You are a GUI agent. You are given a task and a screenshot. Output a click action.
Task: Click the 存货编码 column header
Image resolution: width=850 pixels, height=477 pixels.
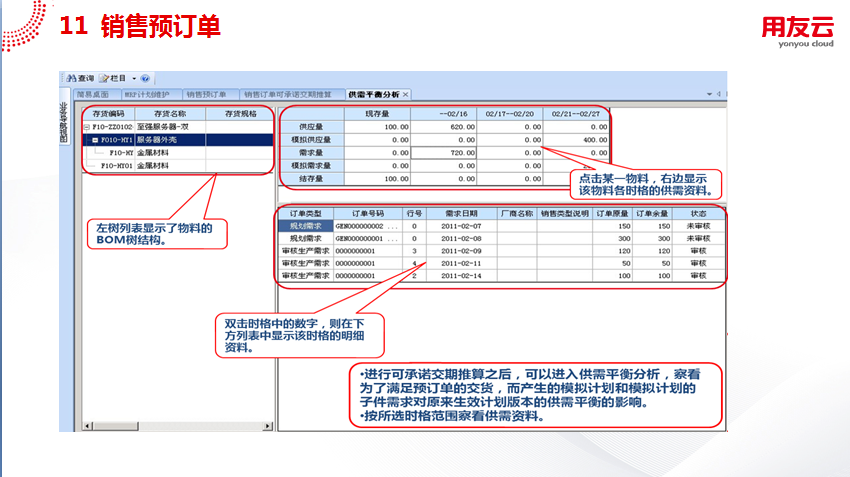108,114
